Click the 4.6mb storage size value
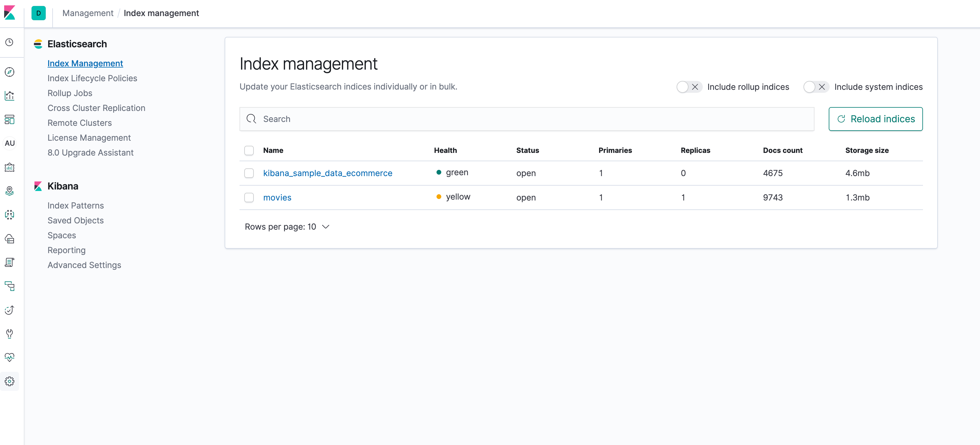This screenshot has height=445, width=980. pos(858,173)
